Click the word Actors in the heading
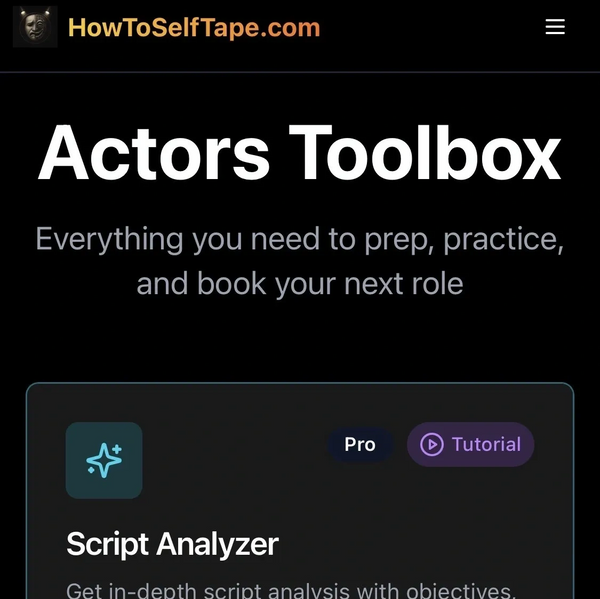The height and width of the screenshot is (599, 600). click(x=154, y=152)
